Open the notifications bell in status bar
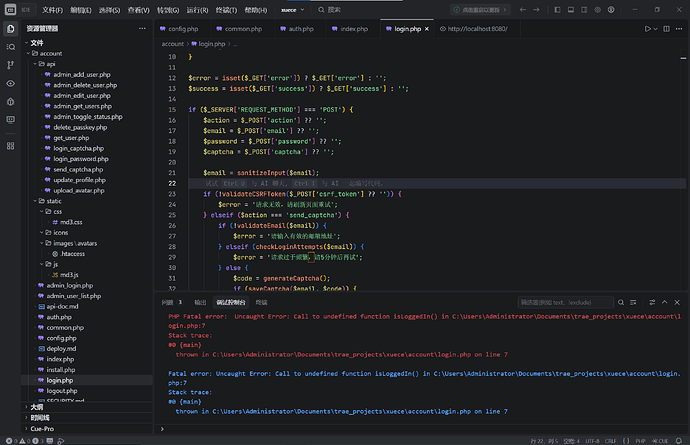Viewport: 690px width, 445px height. 679,441
